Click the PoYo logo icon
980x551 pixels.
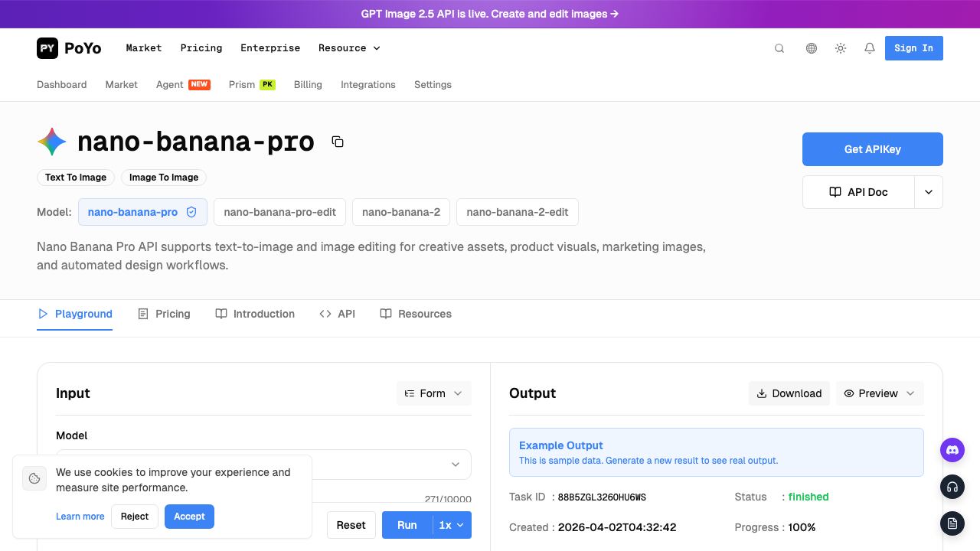coord(47,48)
